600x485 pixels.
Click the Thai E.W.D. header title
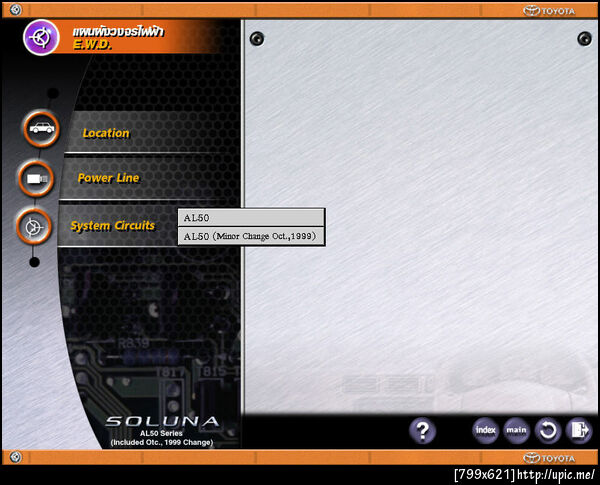click(x=118, y=38)
